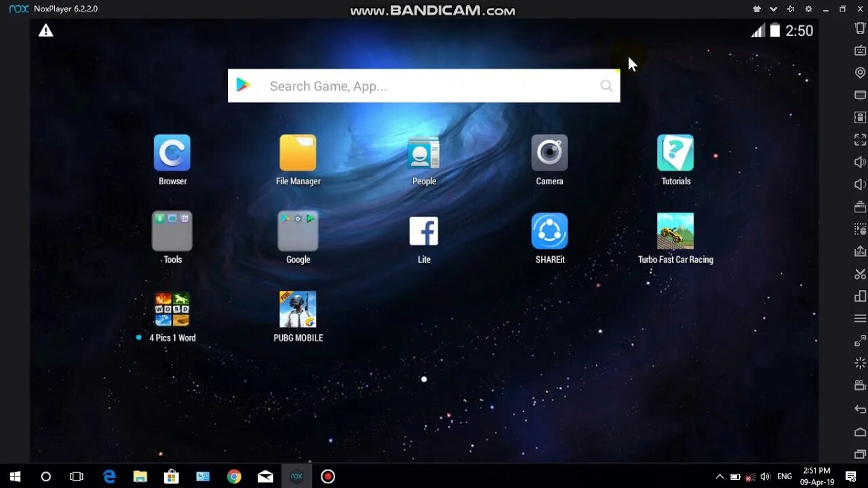Show recent apps from sidebar

(860, 454)
